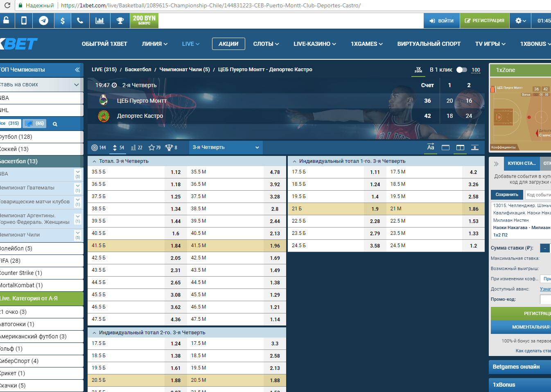
Task: Click the 1X zone icon near breadcrumbs
Action: pos(418,70)
